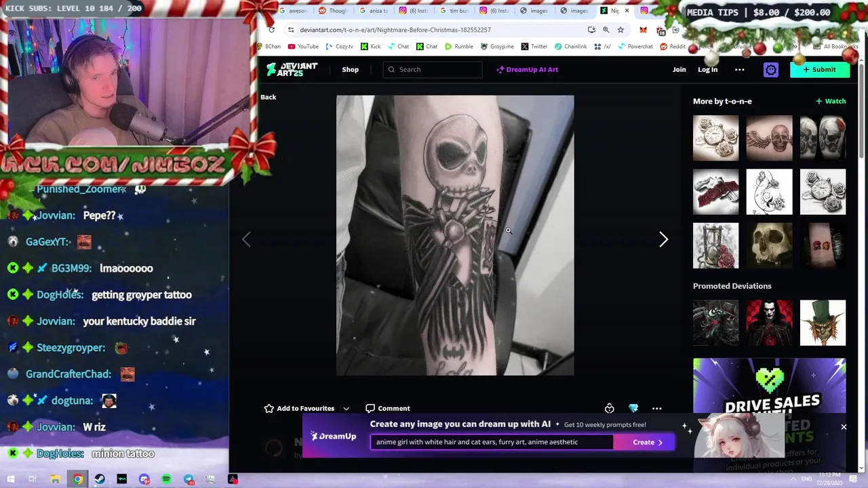Click the Chrome taskbar icon
The image size is (868, 488).
78,479
